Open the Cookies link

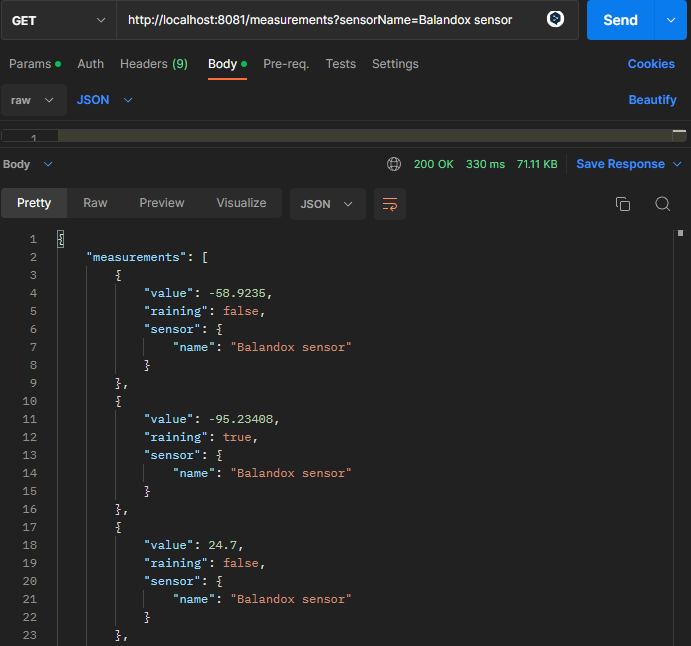651,64
